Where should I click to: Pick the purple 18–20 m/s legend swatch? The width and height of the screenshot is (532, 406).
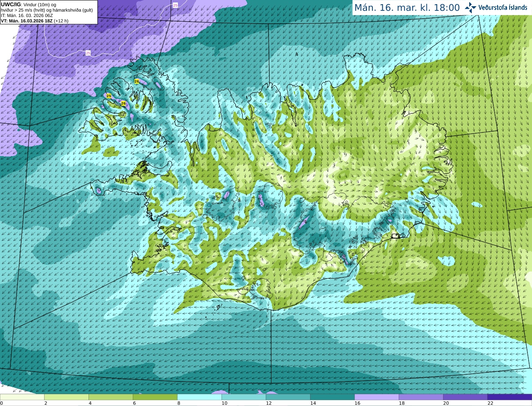pos(421,397)
